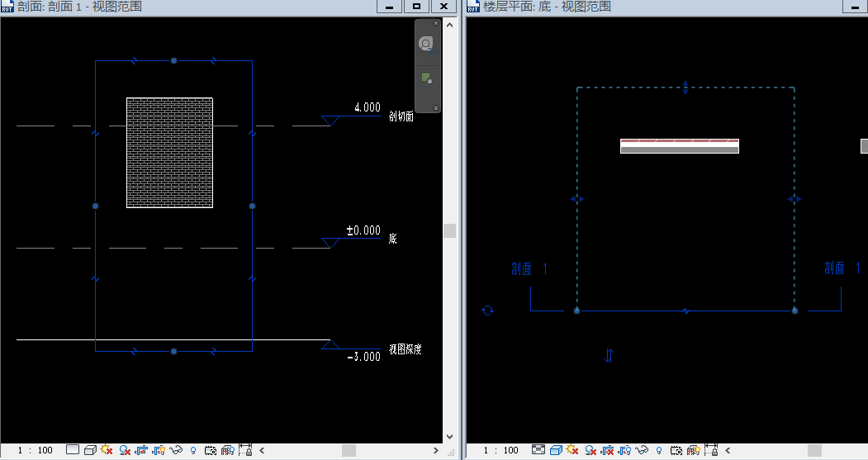Reveal hidden elements bulb in section view

[193, 451]
